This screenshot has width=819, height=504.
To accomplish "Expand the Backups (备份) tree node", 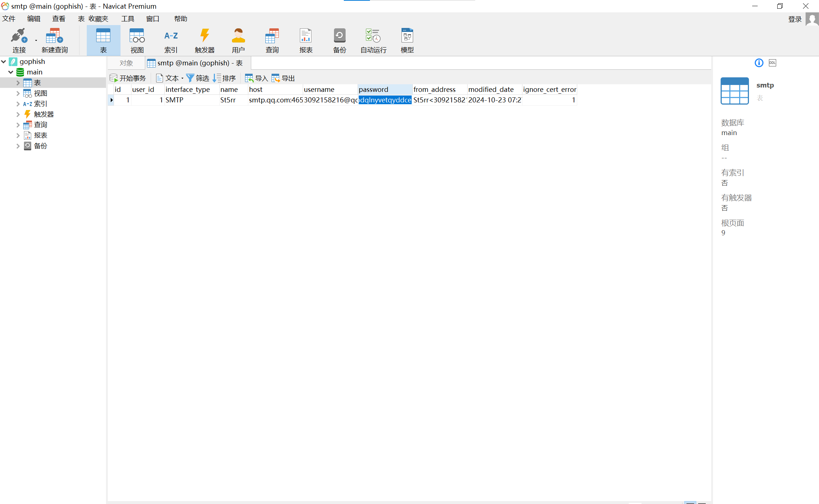I will (18, 146).
